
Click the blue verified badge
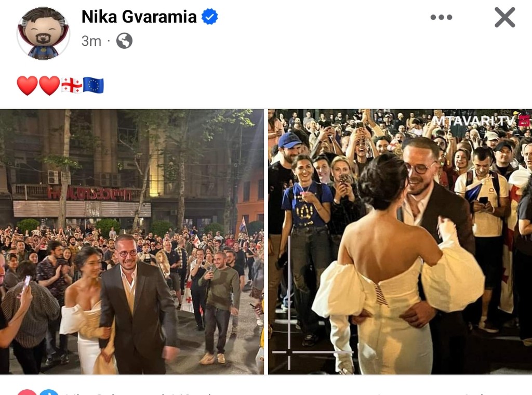210,17
